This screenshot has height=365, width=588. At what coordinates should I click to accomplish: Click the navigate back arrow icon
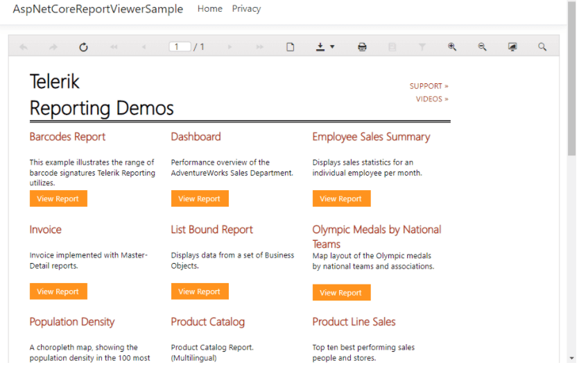click(24, 47)
